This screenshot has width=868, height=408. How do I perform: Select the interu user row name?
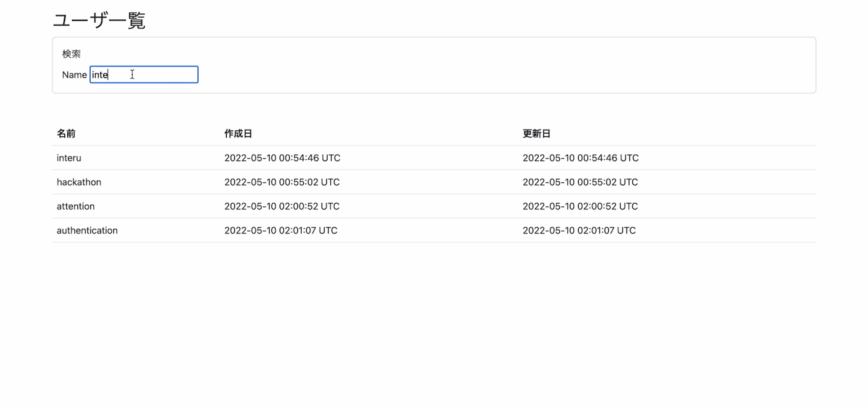point(69,158)
